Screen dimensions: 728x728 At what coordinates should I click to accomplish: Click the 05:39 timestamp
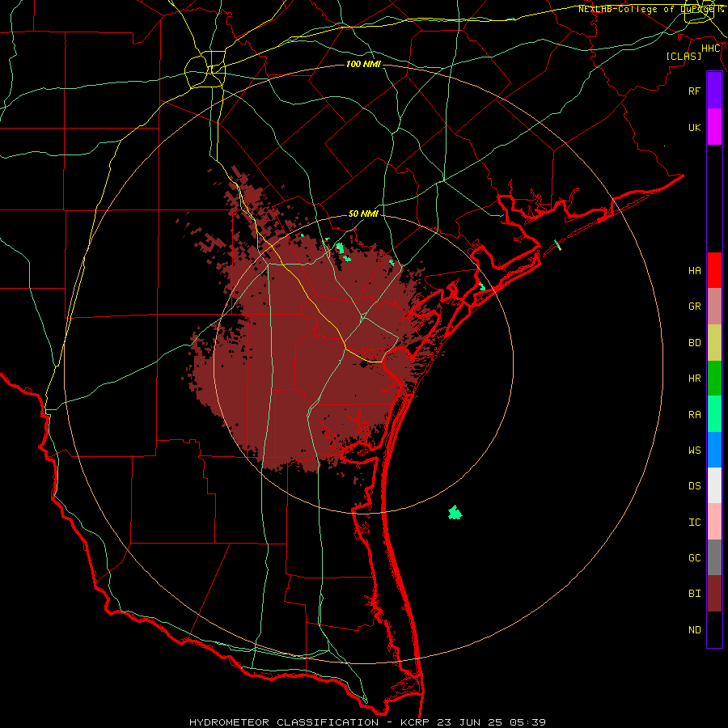(527, 722)
